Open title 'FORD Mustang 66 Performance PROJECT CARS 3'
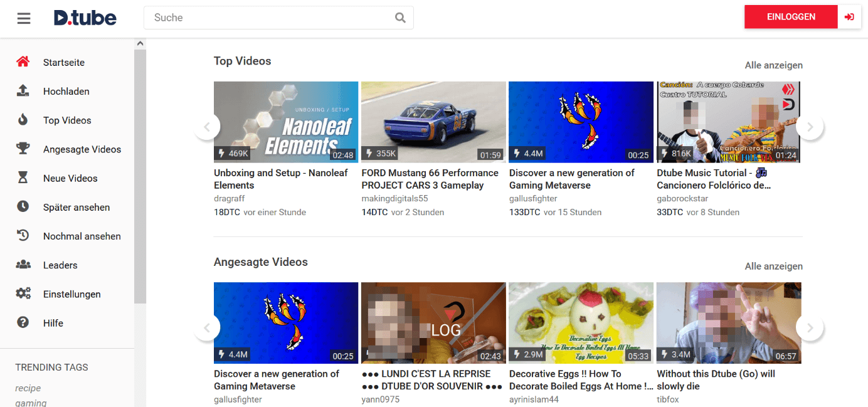 (430, 179)
